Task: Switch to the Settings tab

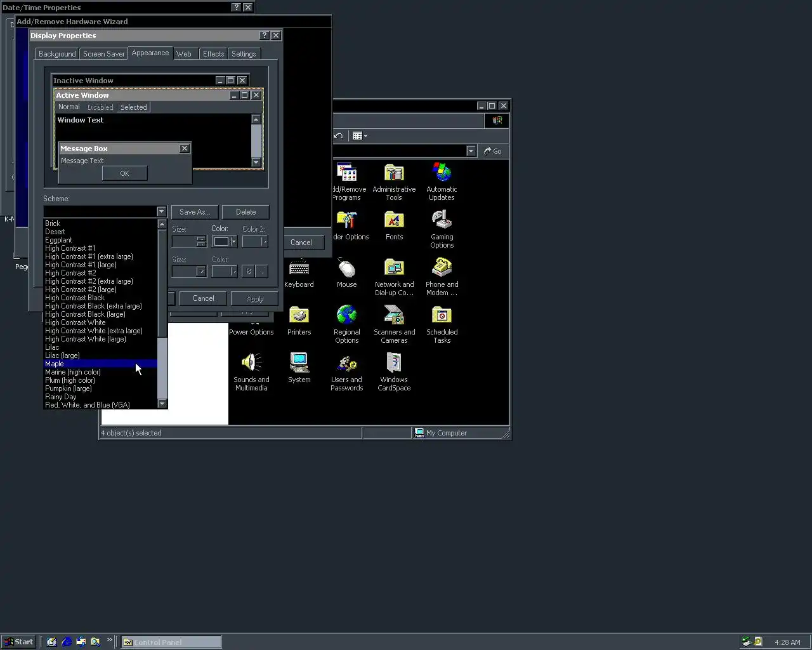Action: click(244, 54)
